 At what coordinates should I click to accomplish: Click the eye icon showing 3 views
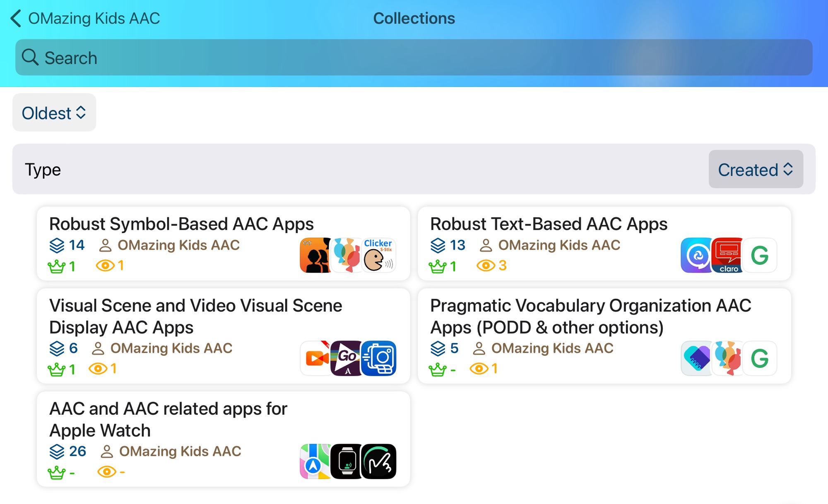[x=487, y=265]
